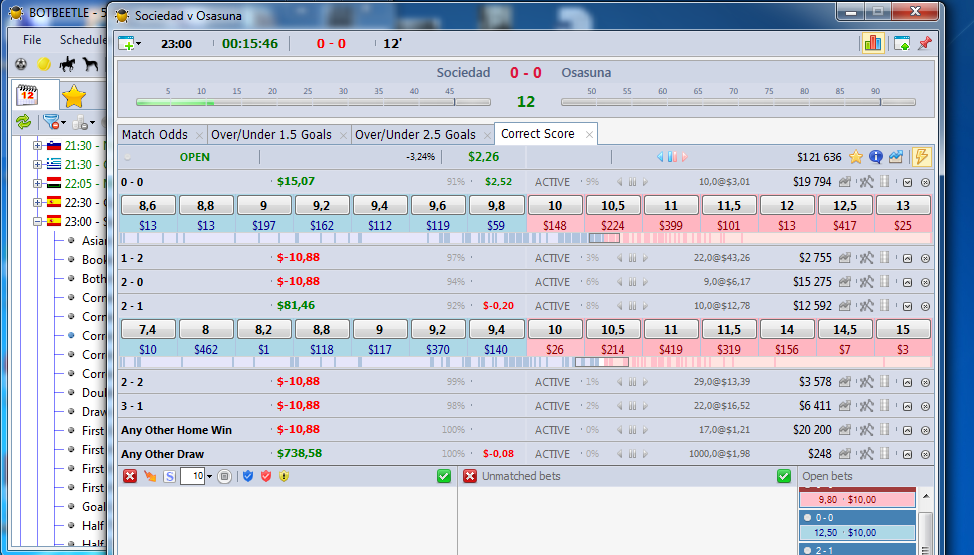Click the pink right arrow in market header
The image size is (974, 555).
(x=685, y=157)
